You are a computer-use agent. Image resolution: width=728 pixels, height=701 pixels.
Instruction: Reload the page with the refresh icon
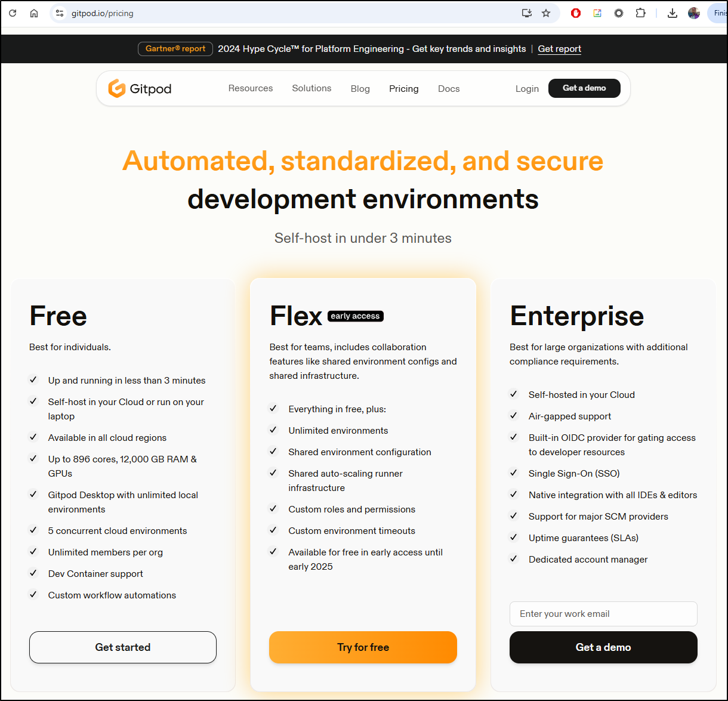coord(13,13)
